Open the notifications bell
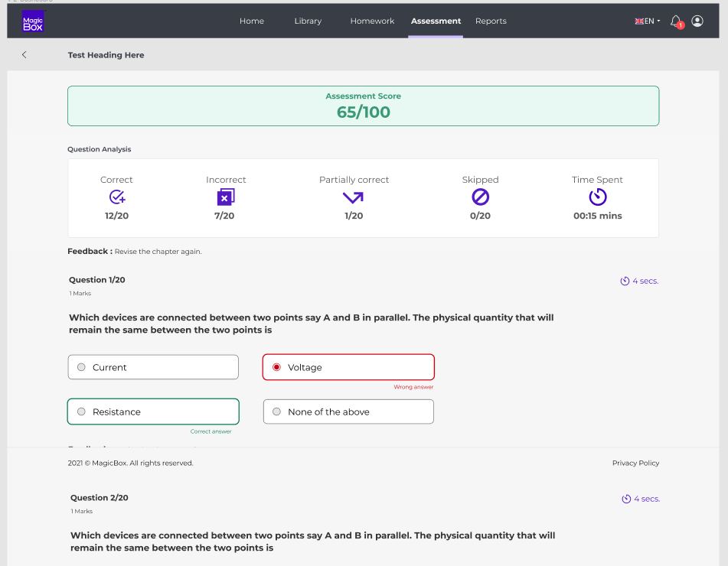Image resolution: width=728 pixels, height=566 pixels. coord(675,21)
